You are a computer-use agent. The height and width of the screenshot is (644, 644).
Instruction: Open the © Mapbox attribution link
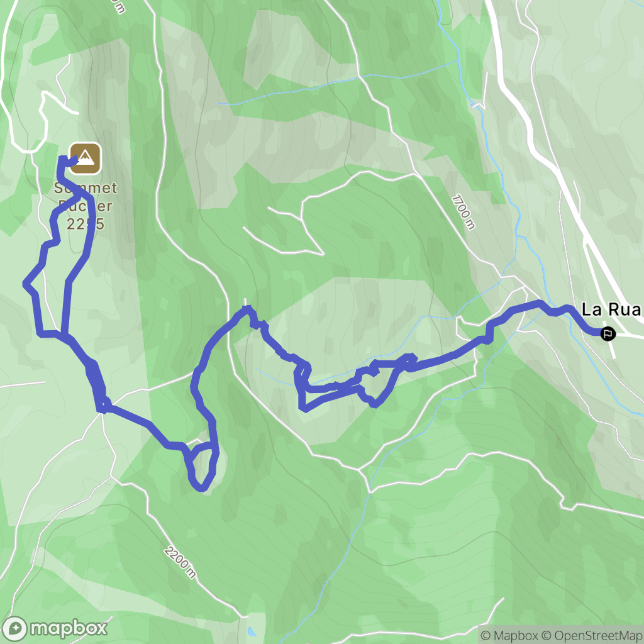[509, 635]
